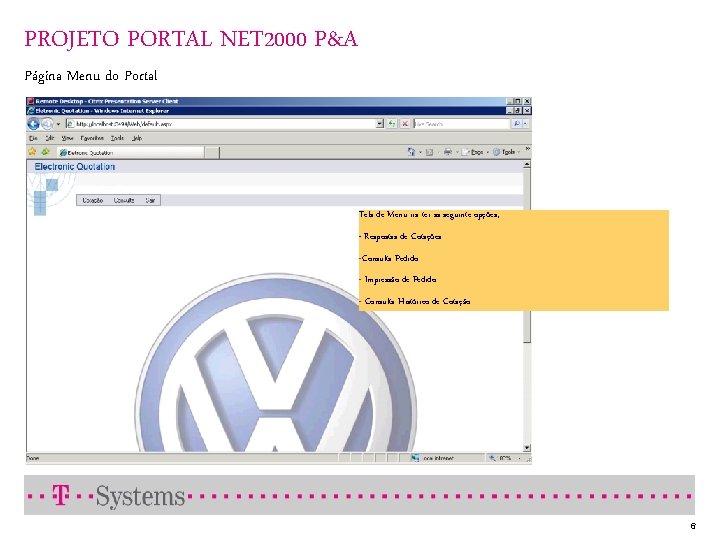Click the Home icon in command bar
Image resolution: width=720 pixels, height=540 pixels.
[411, 152]
